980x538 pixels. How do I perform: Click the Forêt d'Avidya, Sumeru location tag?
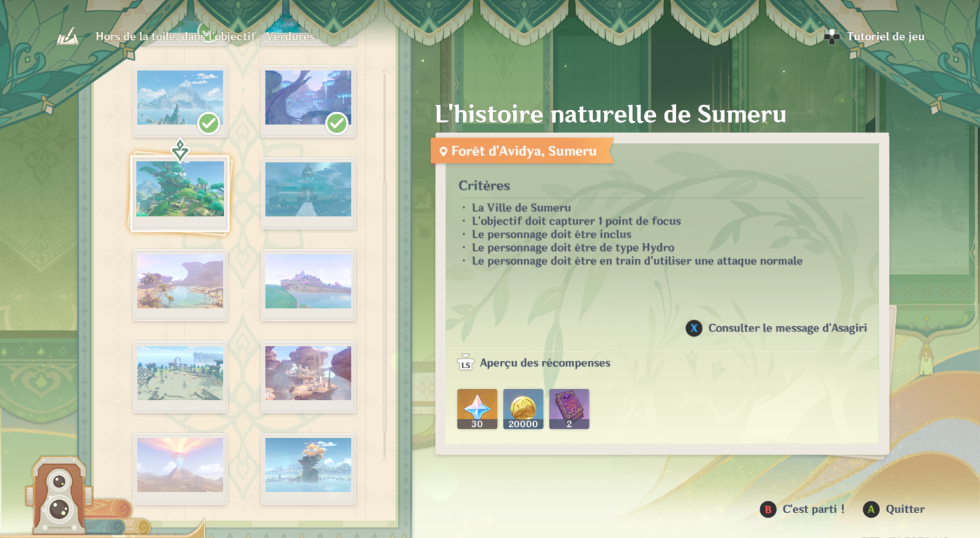pyautogui.click(x=523, y=151)
